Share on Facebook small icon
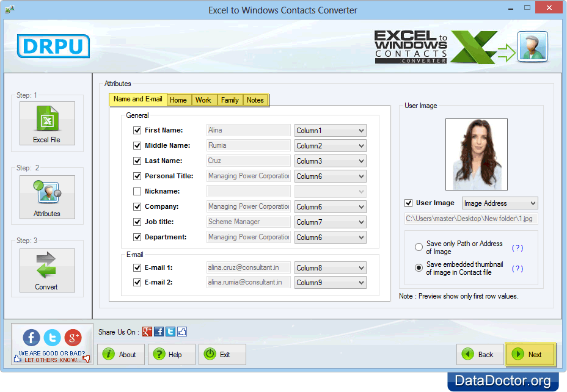Viewport: 567px width, 392px height. pos(159,332)
